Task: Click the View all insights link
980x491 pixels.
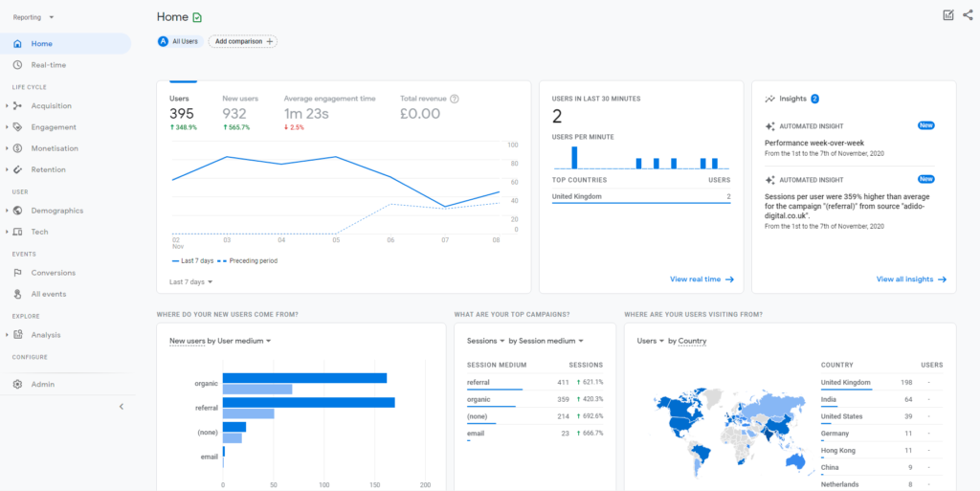Action: tap(911, 279)
